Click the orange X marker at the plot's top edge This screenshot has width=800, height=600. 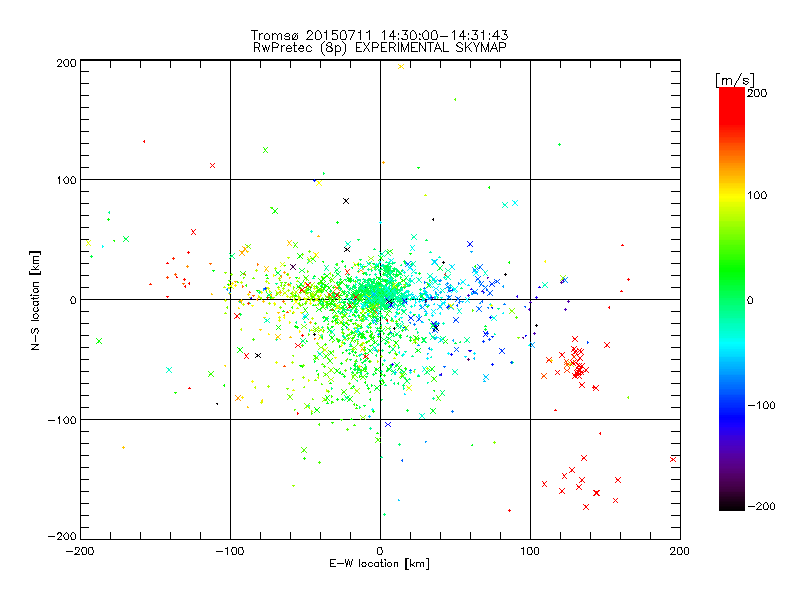pyautogui.click(x=401, y=66)
